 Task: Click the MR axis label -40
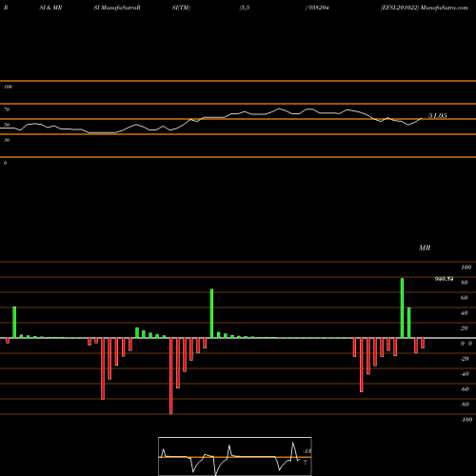tap(465, 374)
